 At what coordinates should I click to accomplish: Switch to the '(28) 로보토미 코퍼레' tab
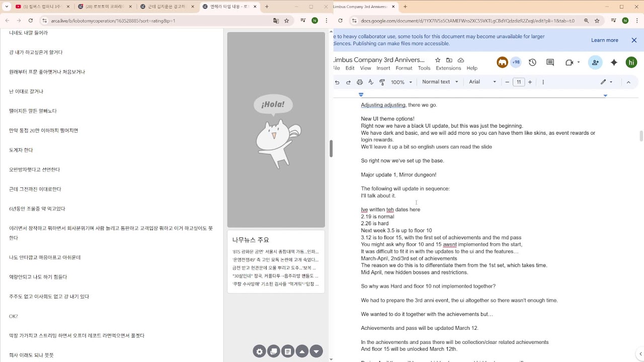point(105,7)
